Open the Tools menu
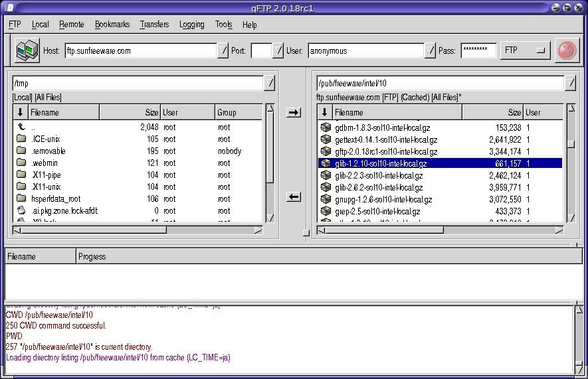Viewport: 588px width, 379px height. pos(223,25)
